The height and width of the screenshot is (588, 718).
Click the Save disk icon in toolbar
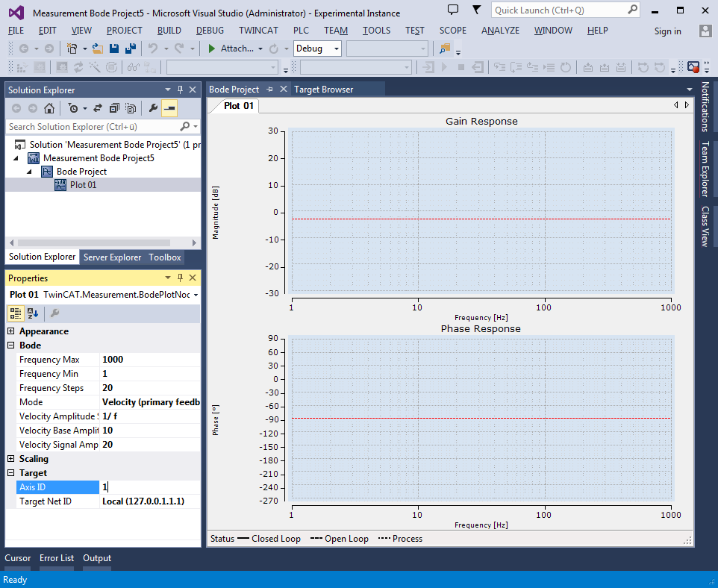coord(114,49)
